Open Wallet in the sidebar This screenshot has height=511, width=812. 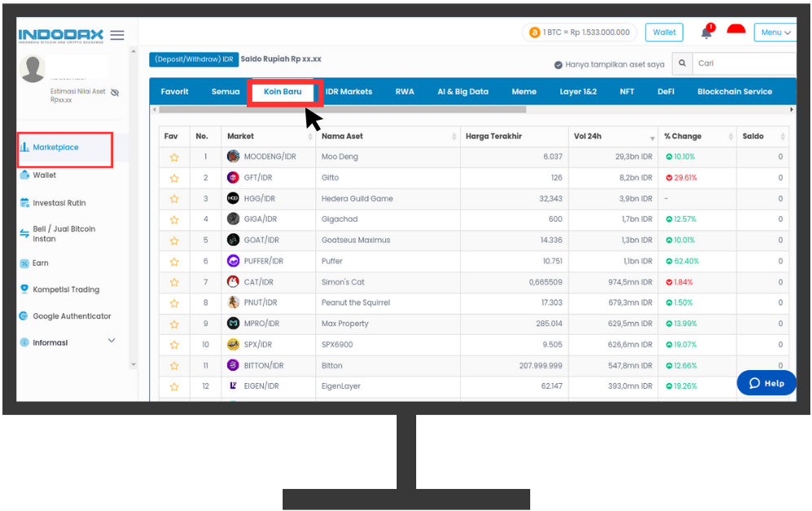click(45, 175)
